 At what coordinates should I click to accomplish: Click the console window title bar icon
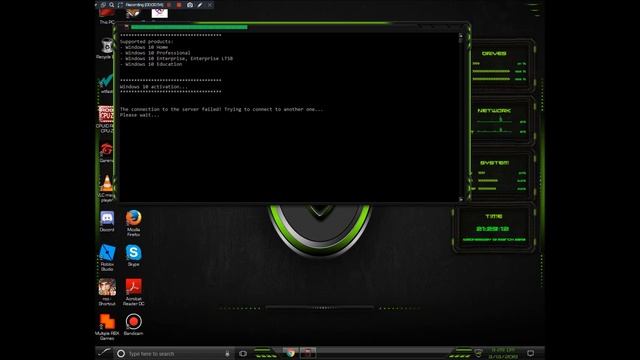pos(127,27)
